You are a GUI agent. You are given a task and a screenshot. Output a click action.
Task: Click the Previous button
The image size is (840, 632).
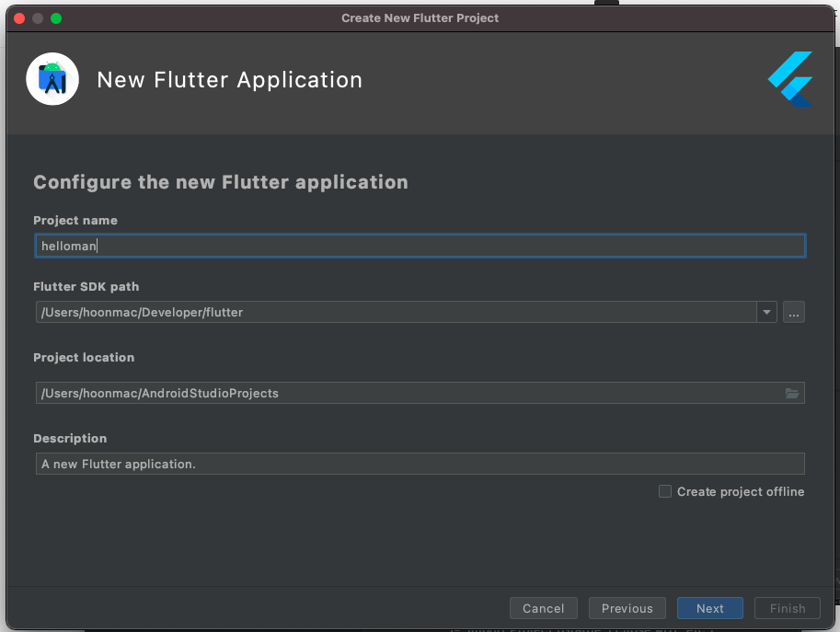pyautogui.click(x=627, y=608)
